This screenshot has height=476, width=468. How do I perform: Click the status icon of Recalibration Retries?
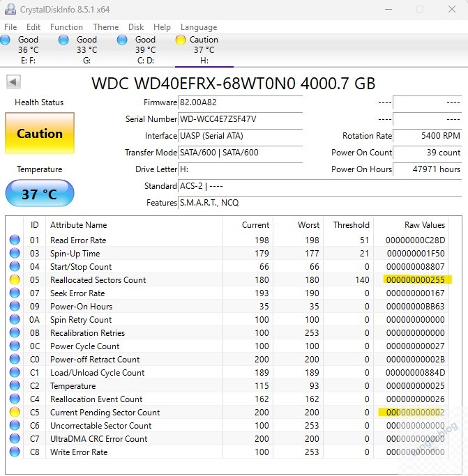pyautogui.click(x=15, y=332)
